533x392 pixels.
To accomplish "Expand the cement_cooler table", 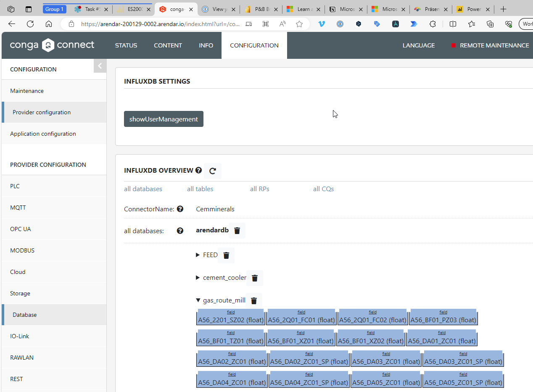I will (198, 278).
